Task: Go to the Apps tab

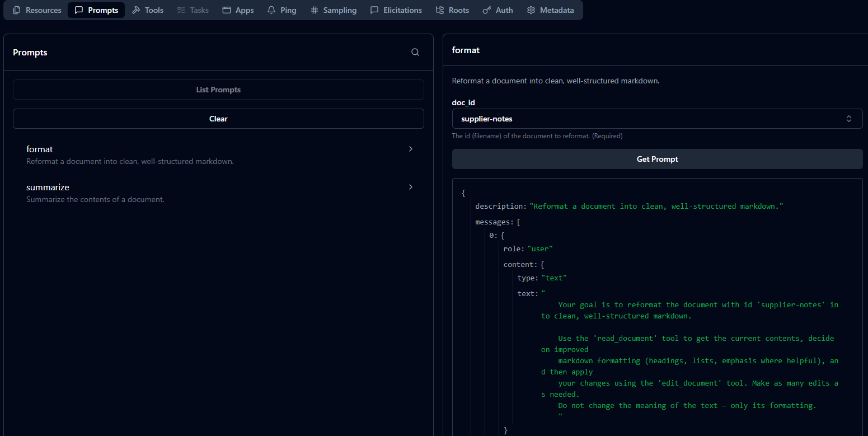Action: 238,10
